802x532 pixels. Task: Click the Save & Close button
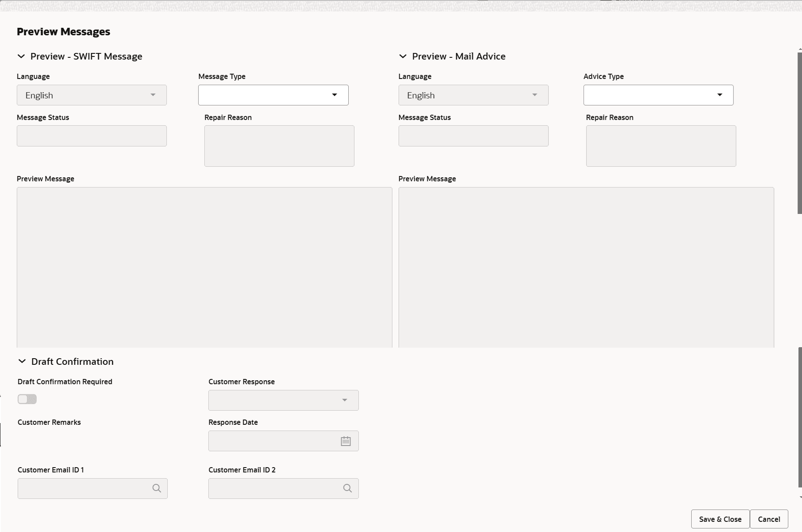[x=720, y=519]
